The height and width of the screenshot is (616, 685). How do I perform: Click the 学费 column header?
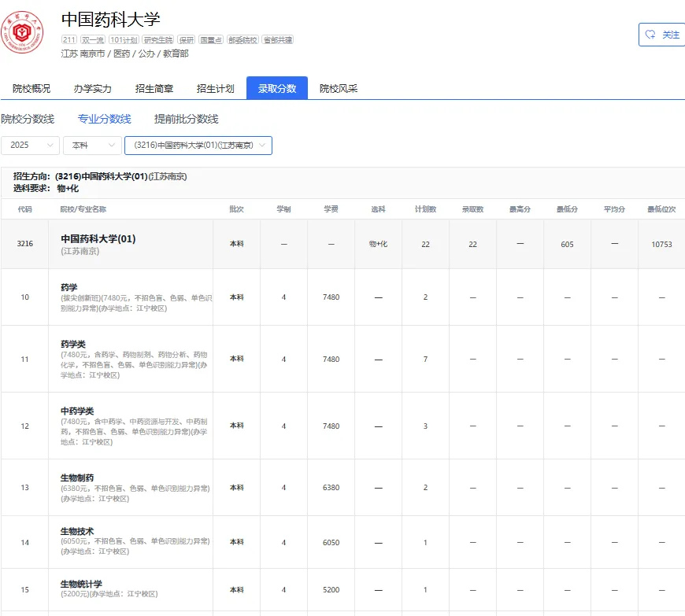pos(331,209)
